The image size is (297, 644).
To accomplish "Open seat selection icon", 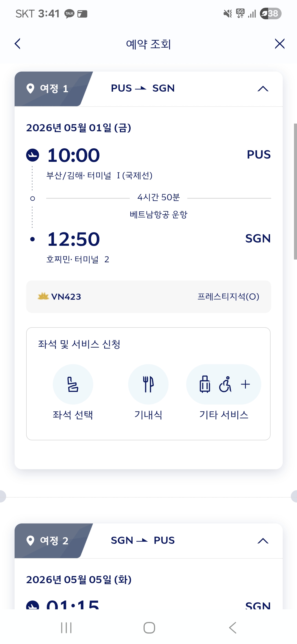I will (x=73, y=384).
